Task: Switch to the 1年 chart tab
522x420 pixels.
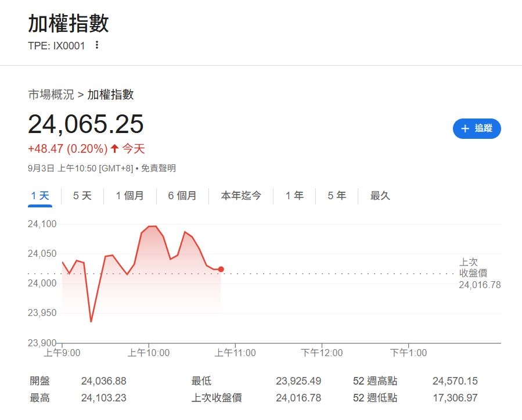Action: coord(294,196)
